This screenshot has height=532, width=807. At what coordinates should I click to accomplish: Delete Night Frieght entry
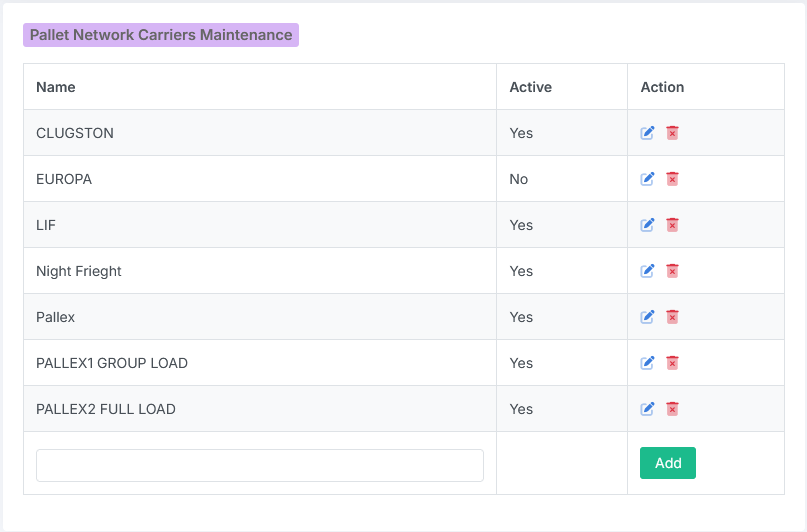[x=672, y=271]
